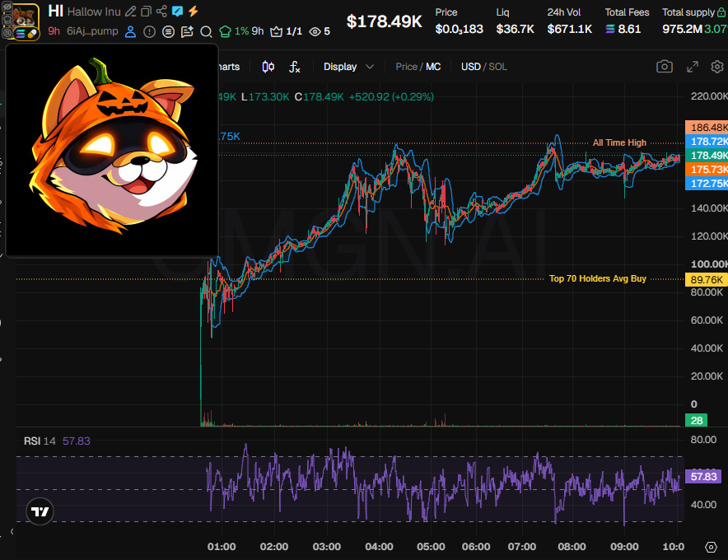728x560 pixels.
Task: Click the Price $0.0₃183 stat
Action: click(x=460, y=21)
